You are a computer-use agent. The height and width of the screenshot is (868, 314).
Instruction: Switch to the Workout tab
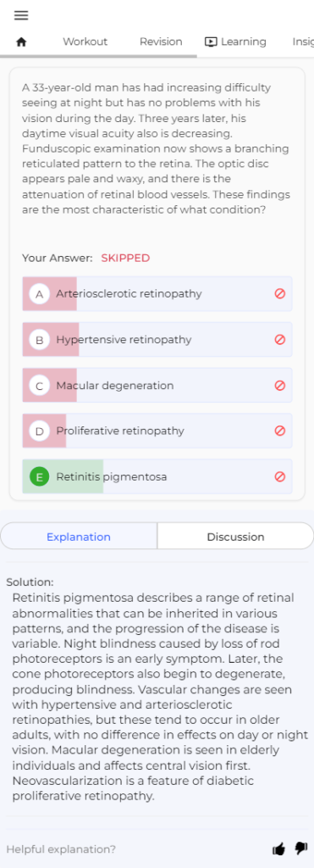(x=85, y=42)
